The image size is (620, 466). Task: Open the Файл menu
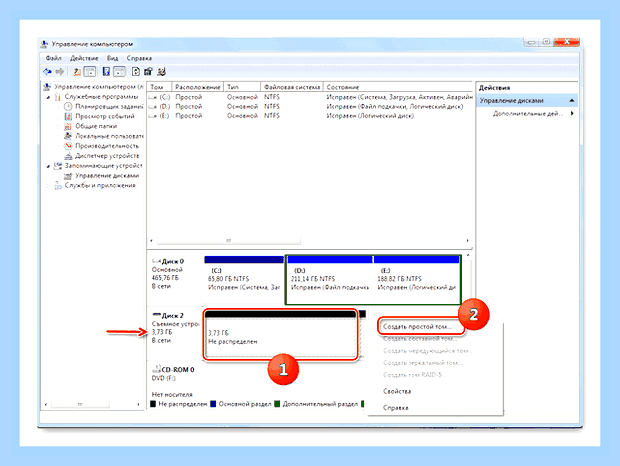(x=53, y=58)
